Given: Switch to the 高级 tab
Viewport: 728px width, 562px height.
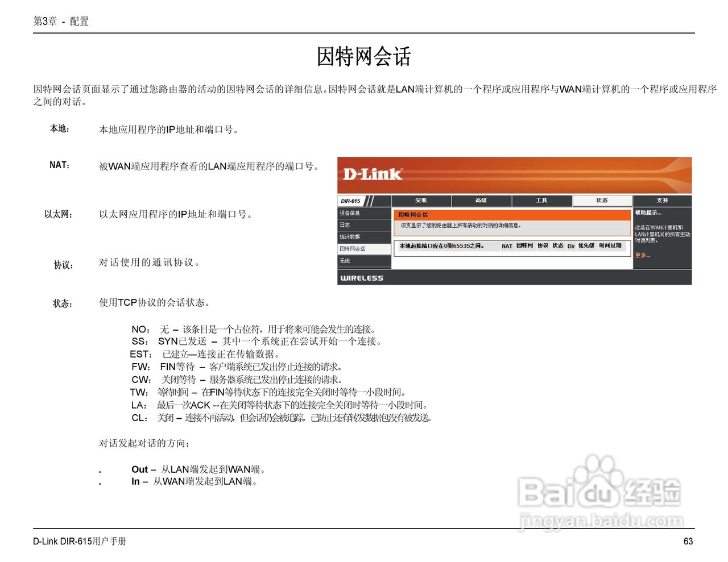Looking at the screenshot, I should pos(481,201).
